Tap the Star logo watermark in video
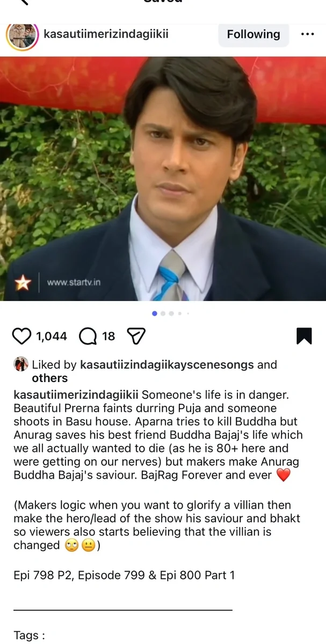 [23, 282]
